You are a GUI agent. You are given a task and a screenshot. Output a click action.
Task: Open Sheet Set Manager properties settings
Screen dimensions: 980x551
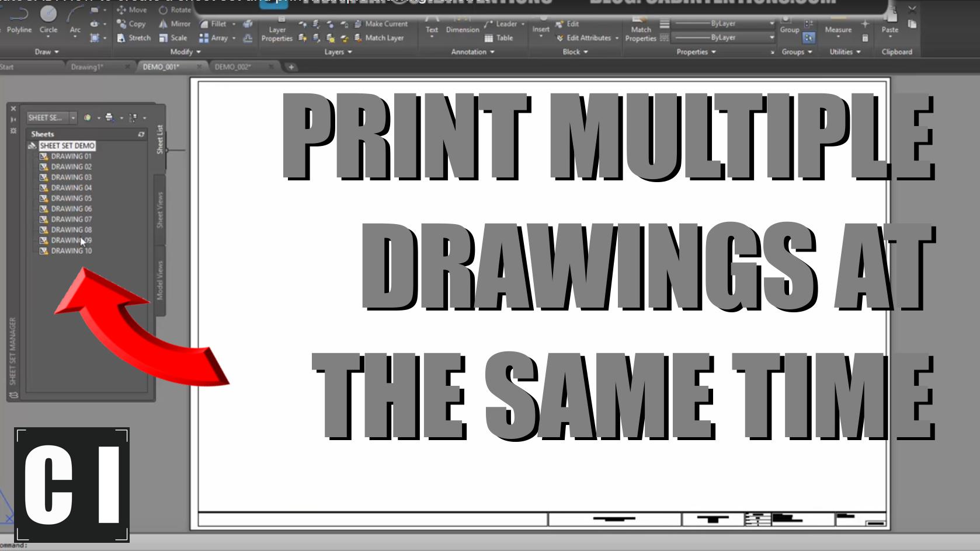[13, 130]
